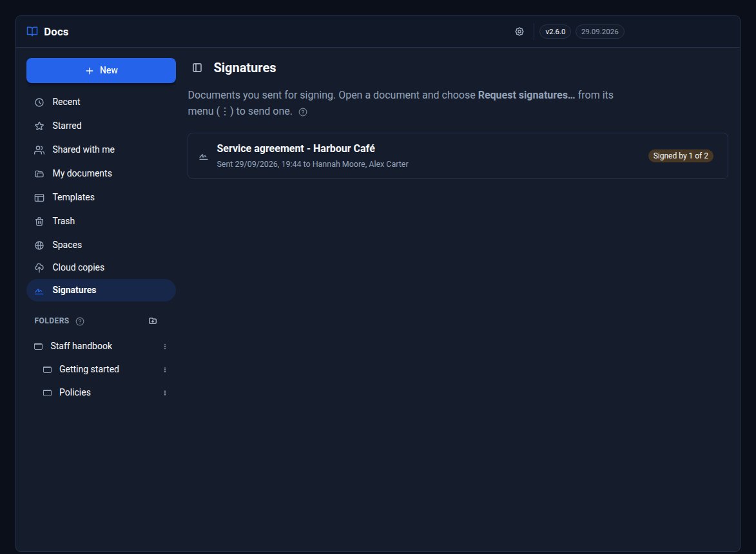Image resolution: width=756 pixels, height=554 pixels.
Task: Select the Staff handbook folder
Action: click(x=81, y=346)
